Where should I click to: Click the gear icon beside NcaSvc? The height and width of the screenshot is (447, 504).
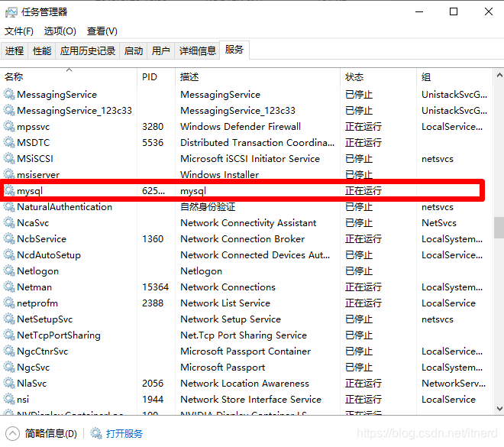pos(9,222)
